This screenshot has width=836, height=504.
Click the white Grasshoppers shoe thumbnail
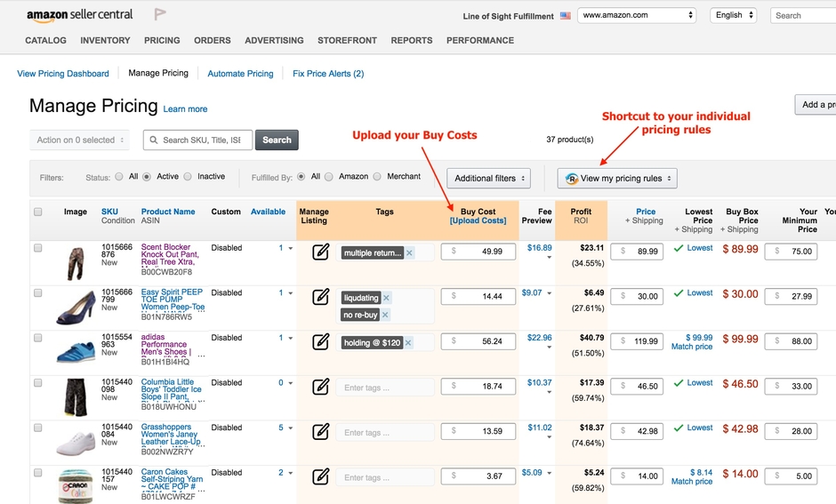coord(76,444)
